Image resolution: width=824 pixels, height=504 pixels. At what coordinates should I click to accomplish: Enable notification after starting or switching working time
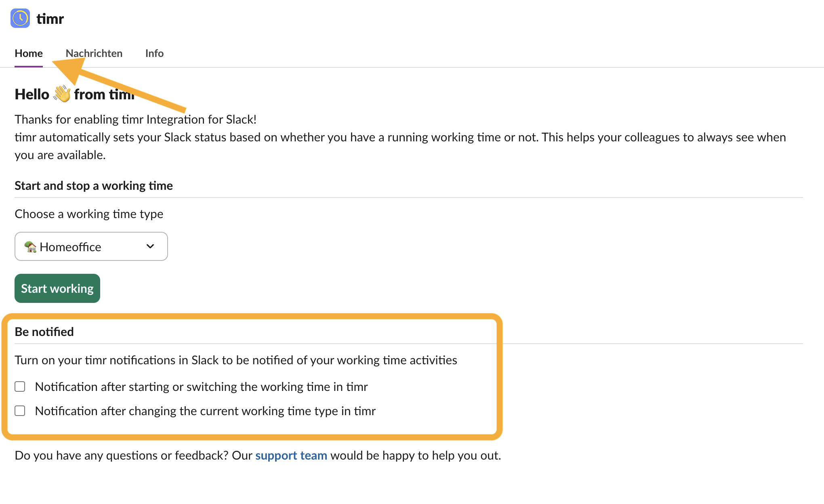(20, 386)
